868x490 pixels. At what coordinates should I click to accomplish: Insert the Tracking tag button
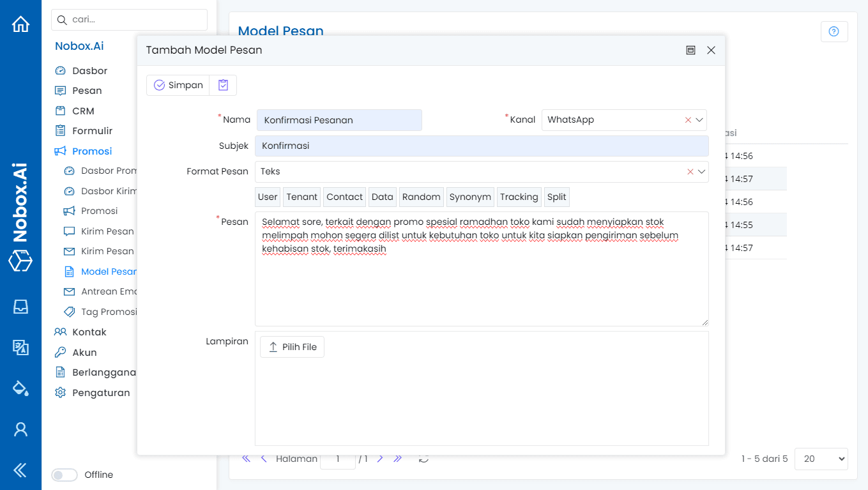tap(519, 197)
